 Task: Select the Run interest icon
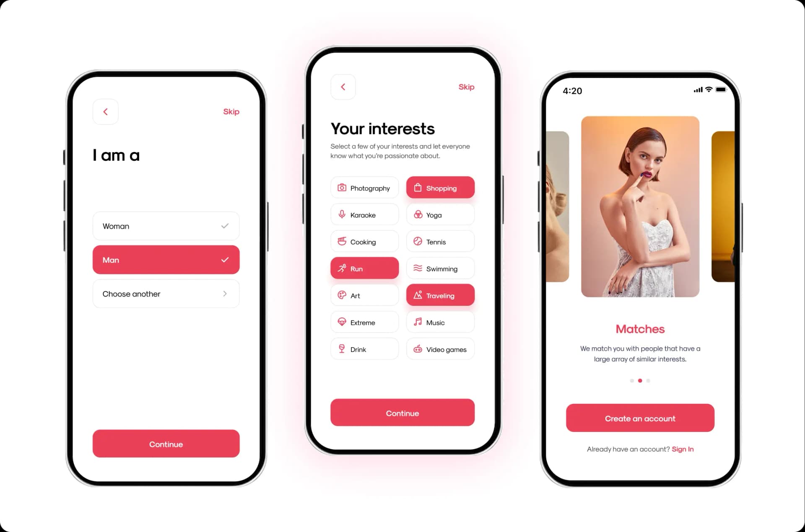pyautogui.click(x=343, y=269)
